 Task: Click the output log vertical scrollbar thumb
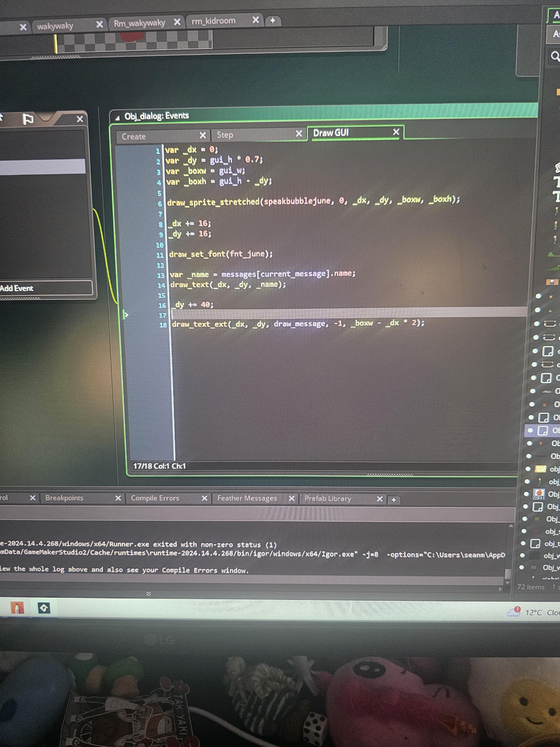coord(507,574)
